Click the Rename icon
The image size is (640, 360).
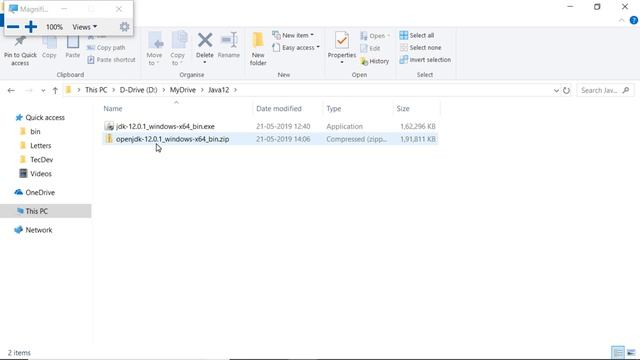(229, 40)
